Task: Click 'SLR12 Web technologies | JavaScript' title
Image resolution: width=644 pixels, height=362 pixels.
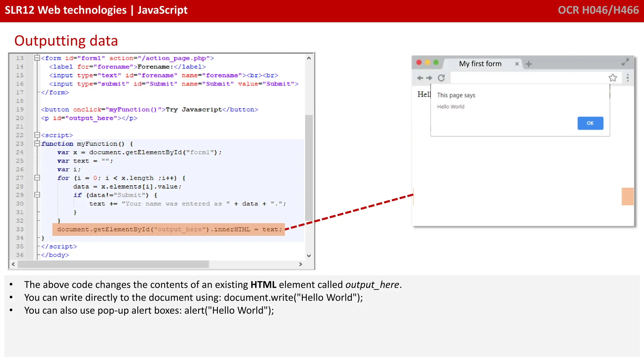Action: [x=96, y=10]
